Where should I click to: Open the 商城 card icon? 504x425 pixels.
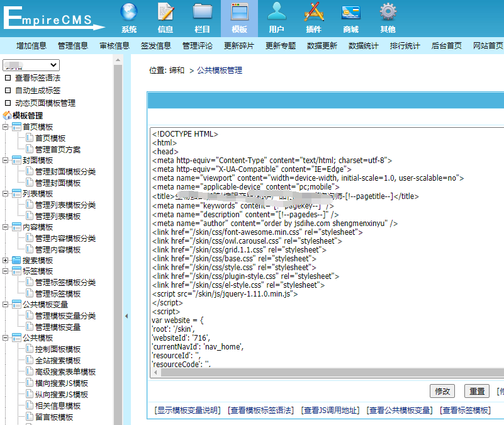[350, 13]
